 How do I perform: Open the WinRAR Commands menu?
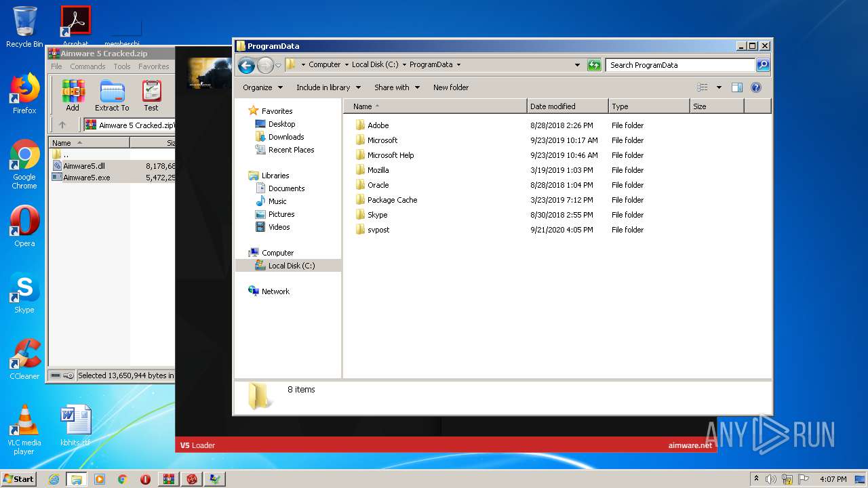point(87,66)
